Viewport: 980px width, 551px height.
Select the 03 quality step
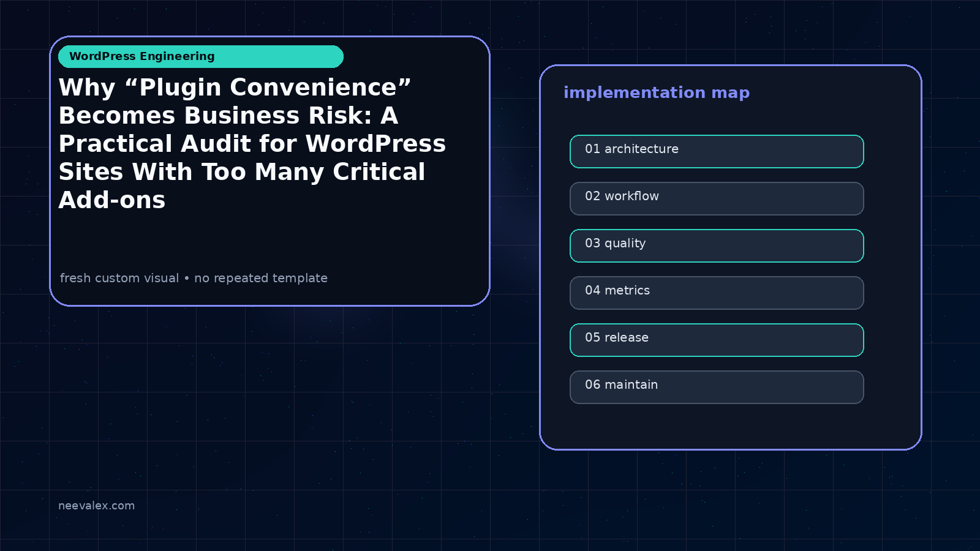[717, 246]
